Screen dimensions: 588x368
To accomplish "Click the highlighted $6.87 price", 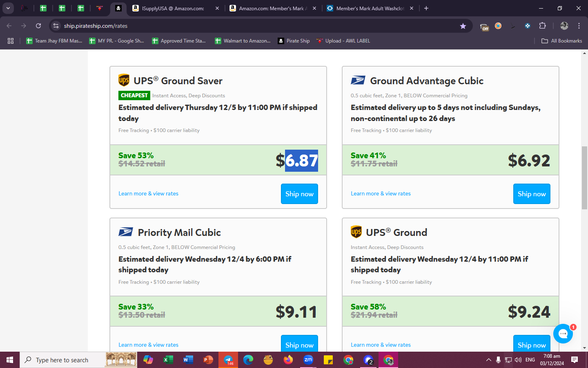I will 297,161.
